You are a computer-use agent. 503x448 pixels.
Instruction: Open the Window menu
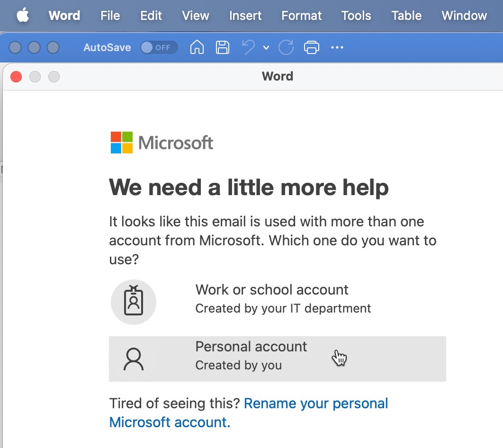(x=464, y=16)
